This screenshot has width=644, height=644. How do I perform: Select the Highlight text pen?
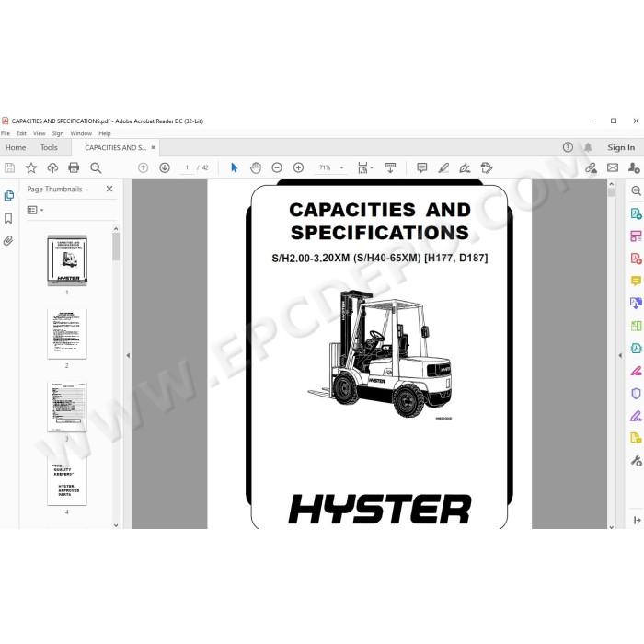pyautogui.click(x=443, y=167)
